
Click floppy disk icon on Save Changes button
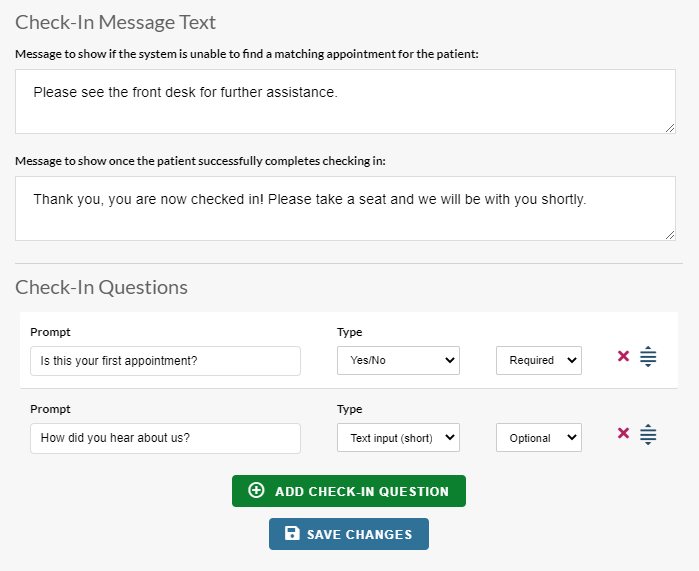(x=292, y=533)
